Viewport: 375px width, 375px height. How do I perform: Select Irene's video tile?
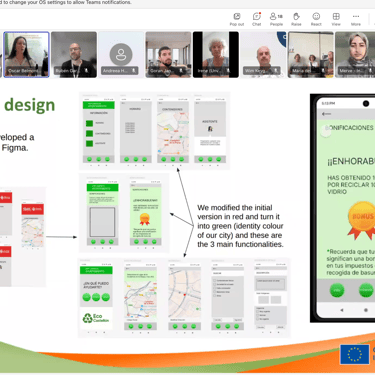[x=216, y=55]
